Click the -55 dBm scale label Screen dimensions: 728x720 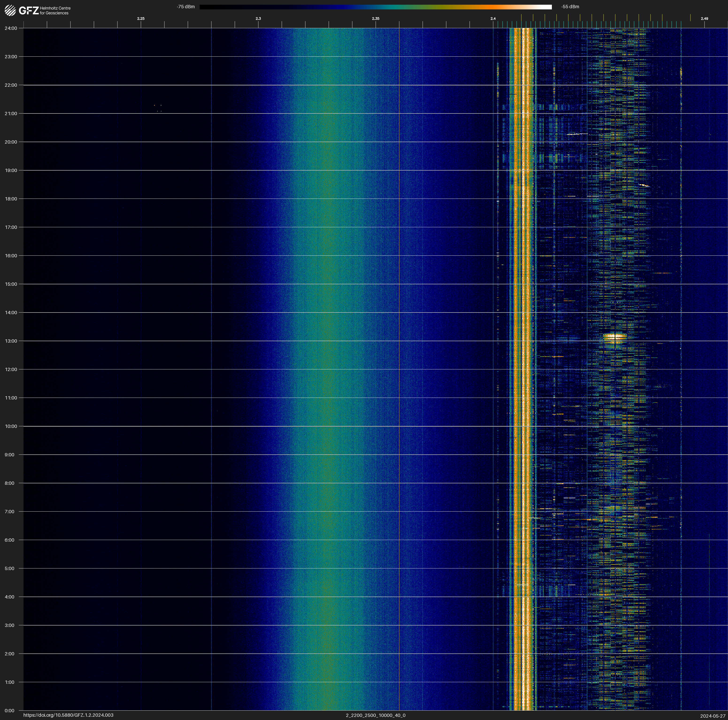click(x=570, y=7)
